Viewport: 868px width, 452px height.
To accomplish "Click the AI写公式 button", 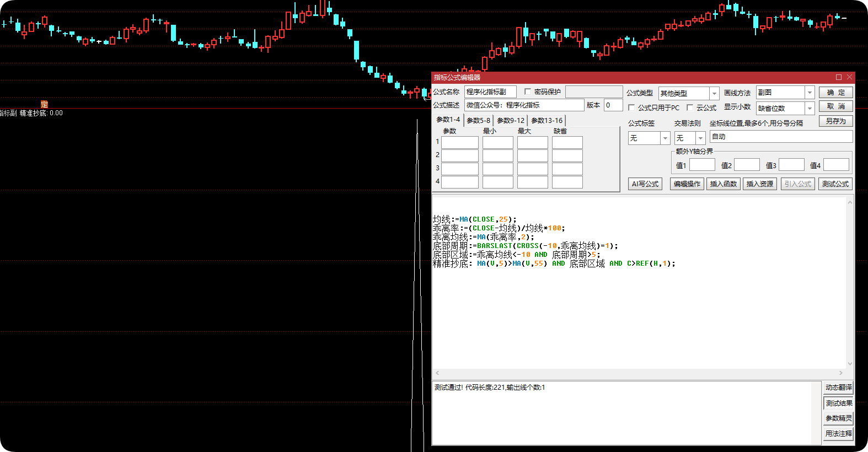I will (x=645, y=184).
